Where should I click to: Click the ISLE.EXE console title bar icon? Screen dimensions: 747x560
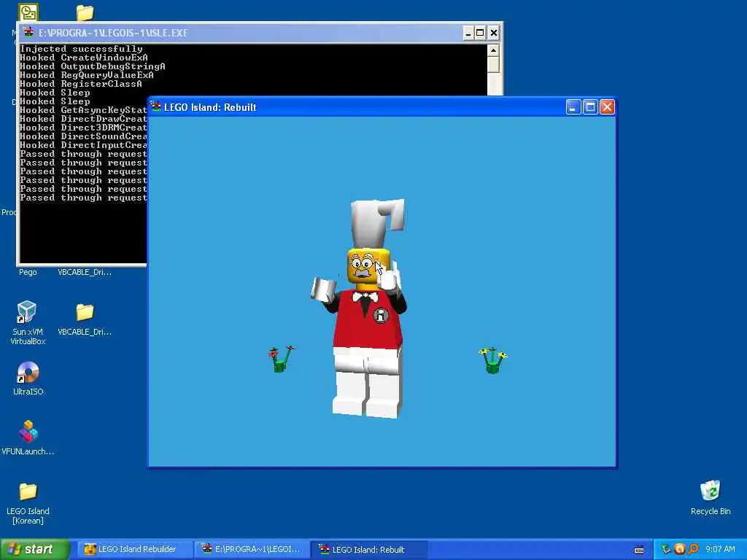(28, 32)
